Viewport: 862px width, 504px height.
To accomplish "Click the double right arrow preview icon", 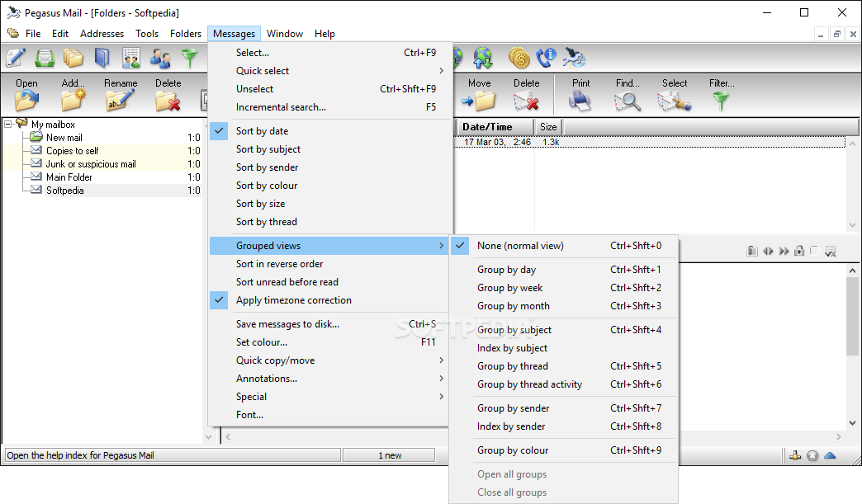I will coord(784,251).
